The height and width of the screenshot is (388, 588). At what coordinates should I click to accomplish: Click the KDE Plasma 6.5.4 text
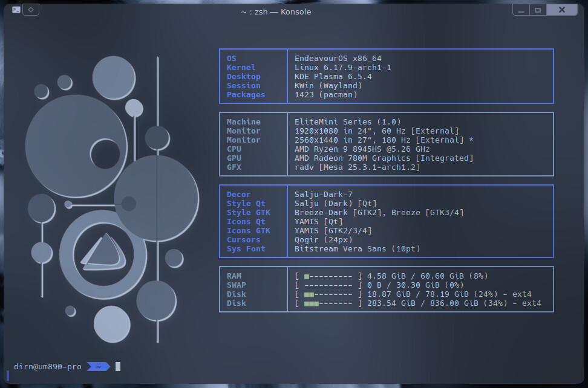coord(333,77)
